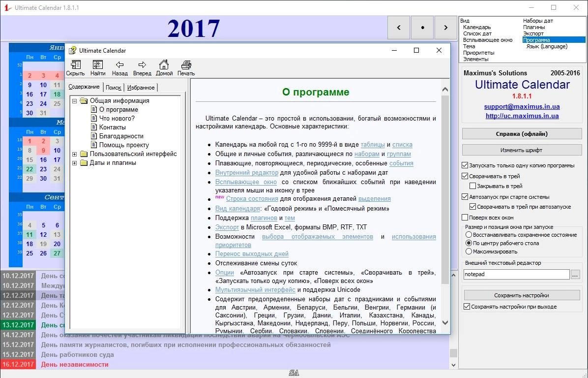Select По центру рабочего стола radio button
The width and height of the screenshot is (588, 378).
click(469, 243)
